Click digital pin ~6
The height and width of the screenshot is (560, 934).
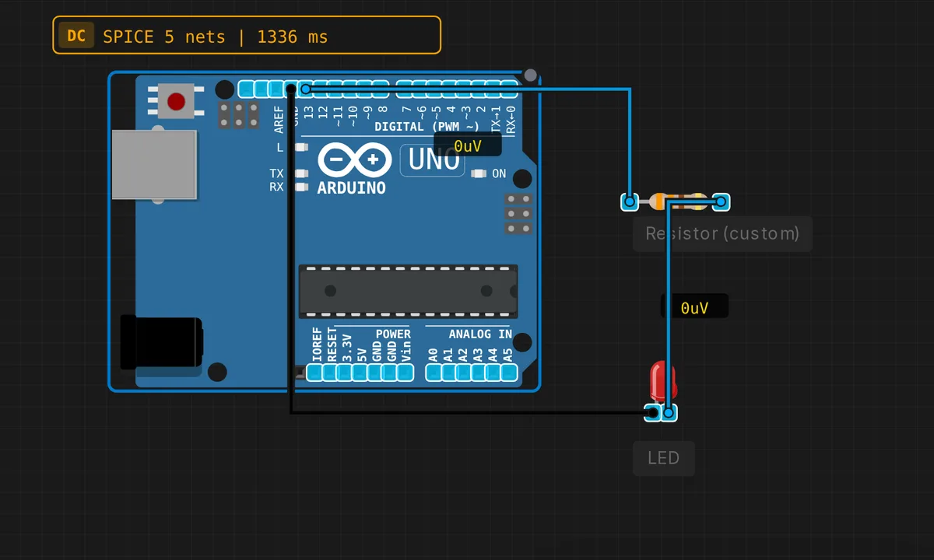click(x=418, y=89)
